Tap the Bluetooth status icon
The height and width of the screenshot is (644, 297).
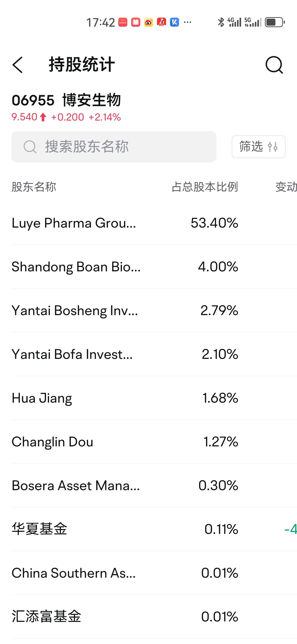(x=221, y=22)
